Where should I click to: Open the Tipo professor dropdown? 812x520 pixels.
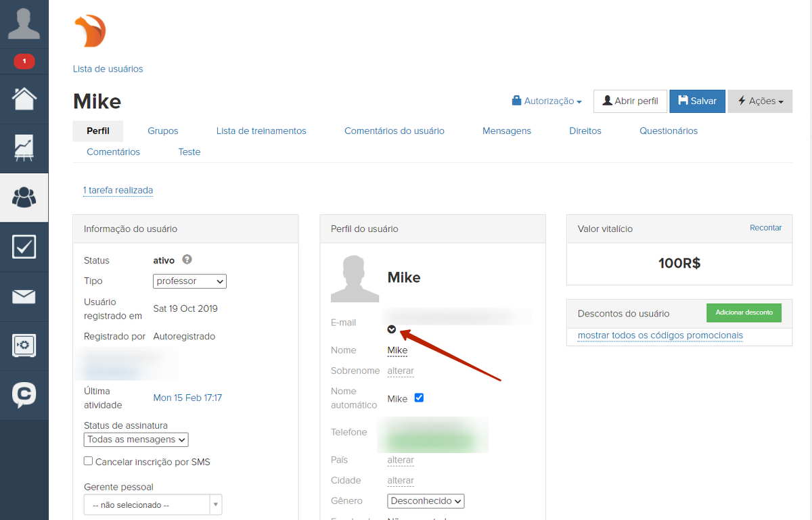(x=189, y=281)
